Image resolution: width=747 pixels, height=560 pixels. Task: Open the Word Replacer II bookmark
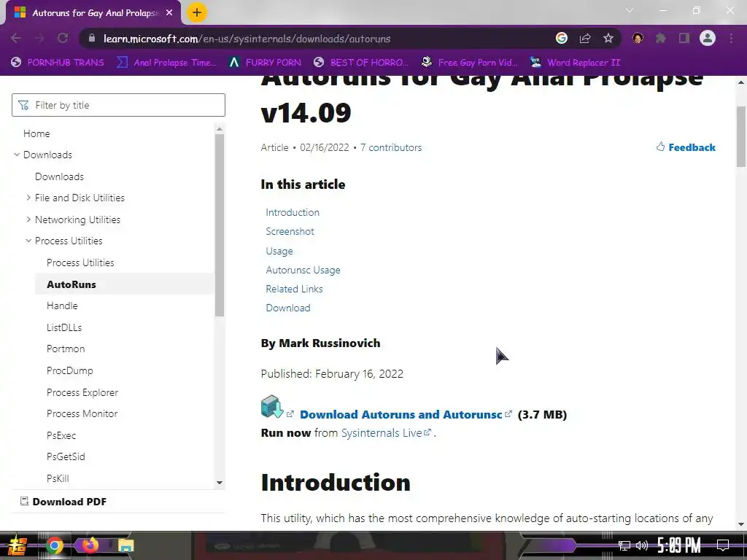point(575,63)
